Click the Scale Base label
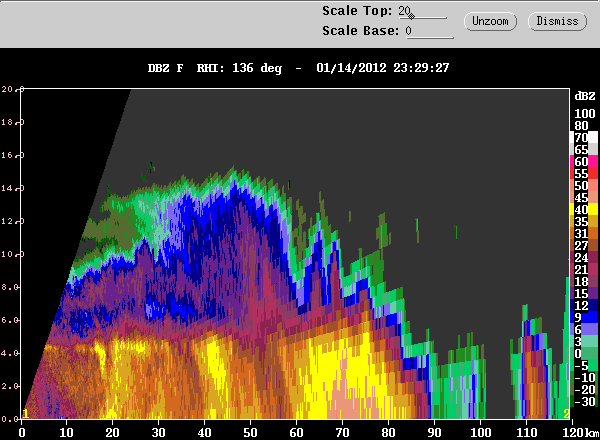The width and height of the screenshot is (600, 440). tap(360, 31)
